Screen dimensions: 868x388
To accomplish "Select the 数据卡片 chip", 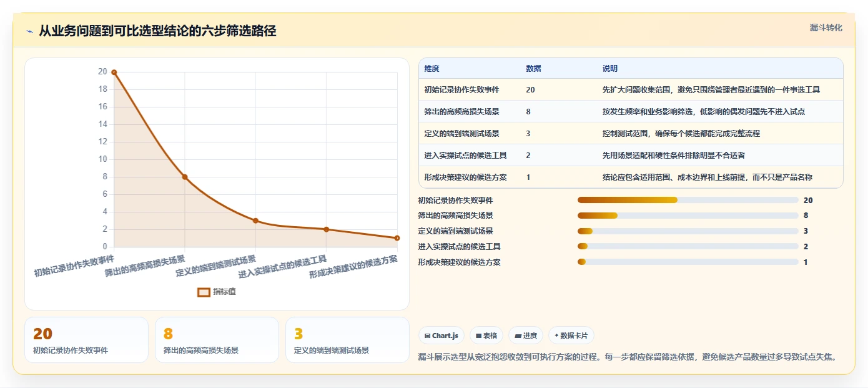I will point(571,336).
